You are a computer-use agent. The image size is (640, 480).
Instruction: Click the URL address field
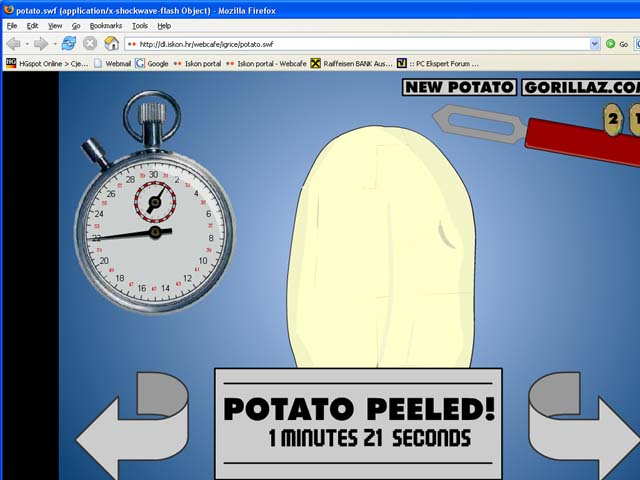360,44
